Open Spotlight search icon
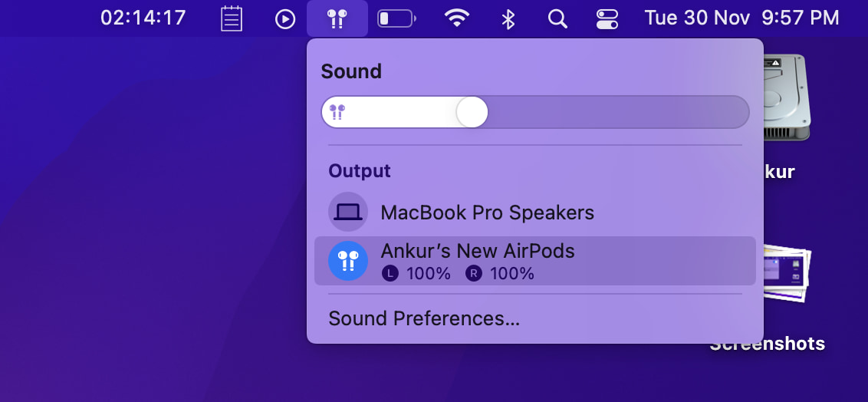 (557, 19)
